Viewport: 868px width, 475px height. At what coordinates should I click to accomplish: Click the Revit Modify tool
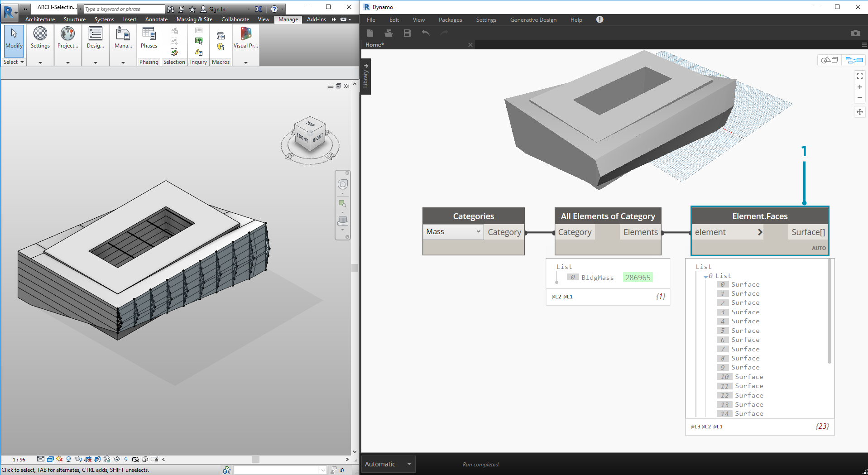click(x=14, y=37)
